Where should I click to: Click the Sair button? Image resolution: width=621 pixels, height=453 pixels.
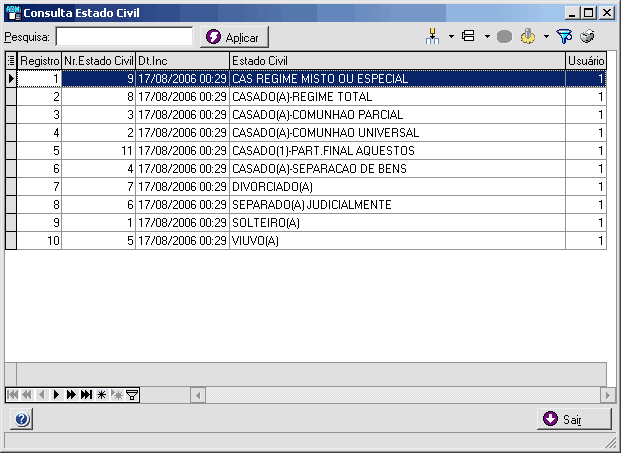coord(574,419)
